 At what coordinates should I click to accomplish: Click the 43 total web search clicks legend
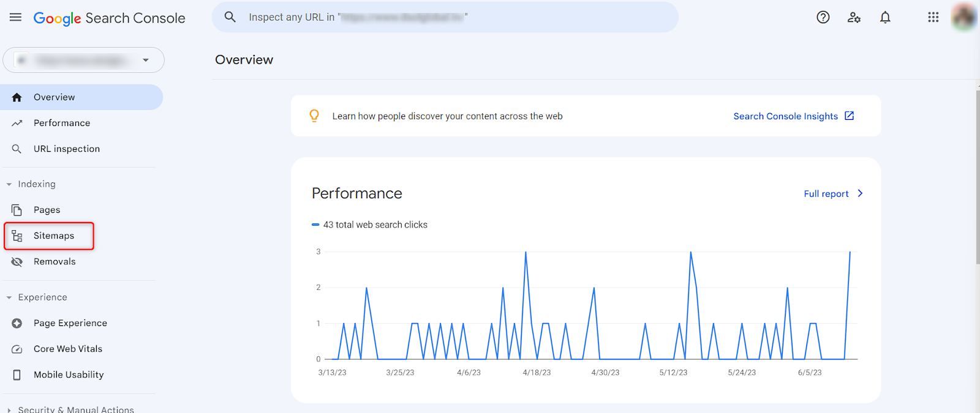tap(370, 225)
